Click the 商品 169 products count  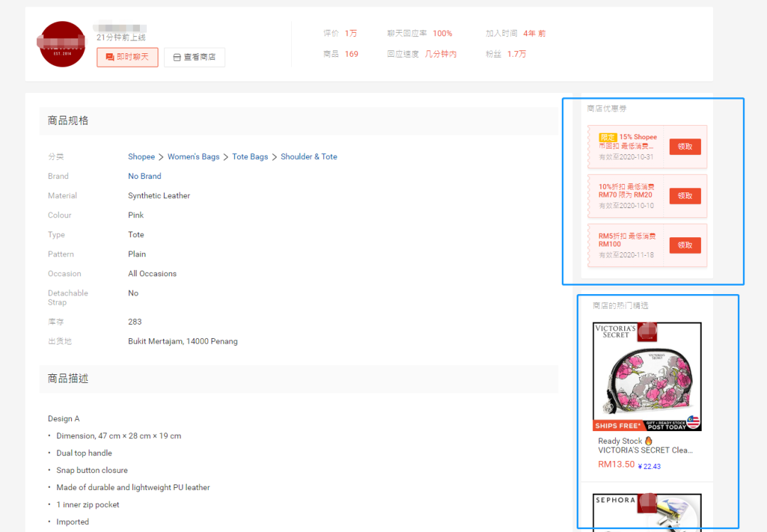[x=340, y=54]
